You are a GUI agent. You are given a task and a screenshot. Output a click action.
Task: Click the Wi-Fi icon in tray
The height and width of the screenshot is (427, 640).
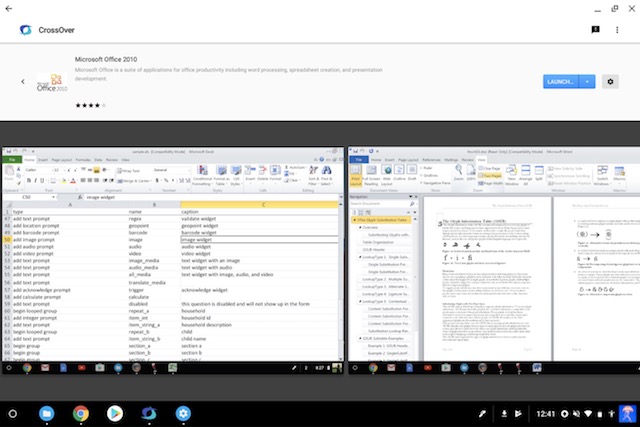pos(588,414)
